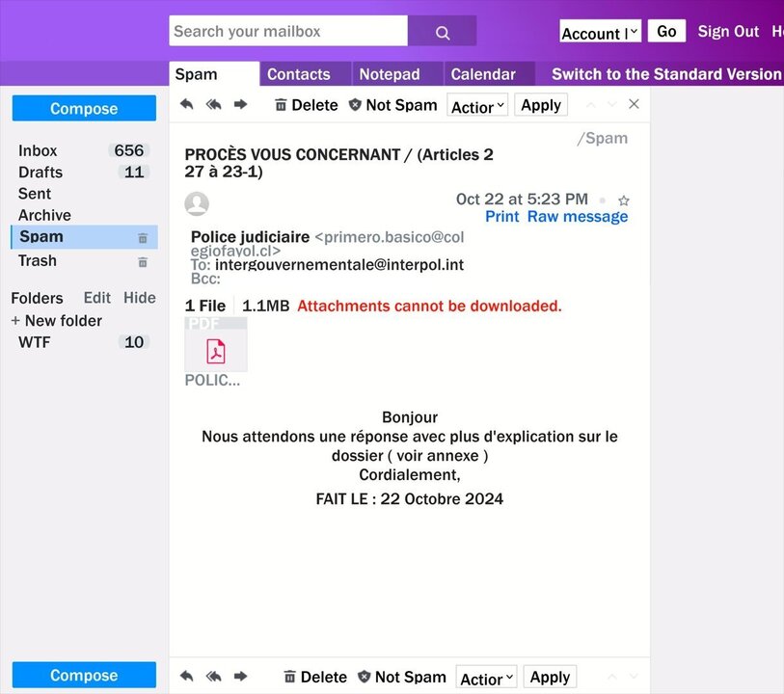784x694 pixels.
Task: Click the top Compose button
Action: coord(84,109)
